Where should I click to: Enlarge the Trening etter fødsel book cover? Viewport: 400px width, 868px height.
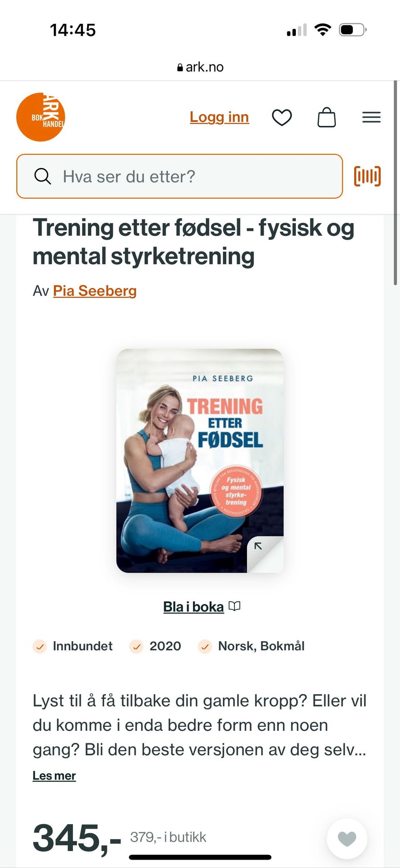[200, 460]
